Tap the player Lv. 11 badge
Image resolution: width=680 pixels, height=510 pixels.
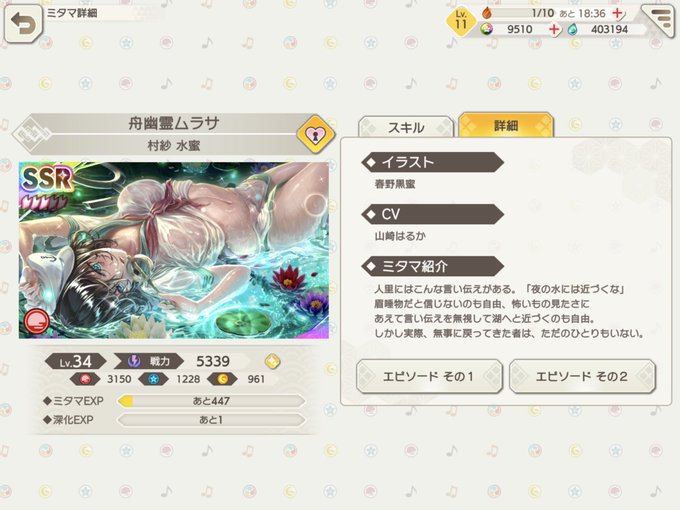[x=461, y=21]
